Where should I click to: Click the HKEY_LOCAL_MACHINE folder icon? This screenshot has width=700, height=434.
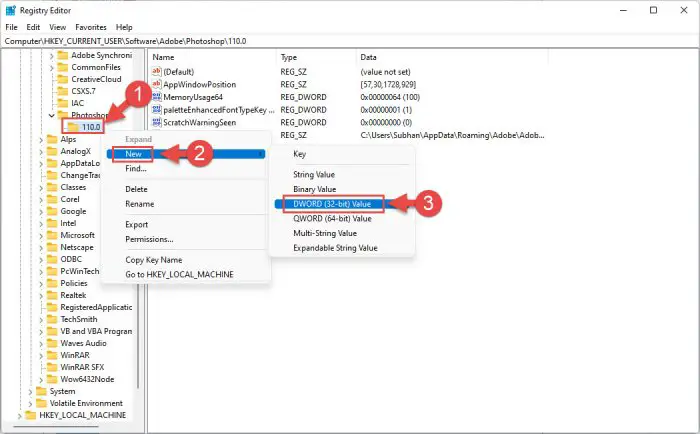(x=30, y=415)
